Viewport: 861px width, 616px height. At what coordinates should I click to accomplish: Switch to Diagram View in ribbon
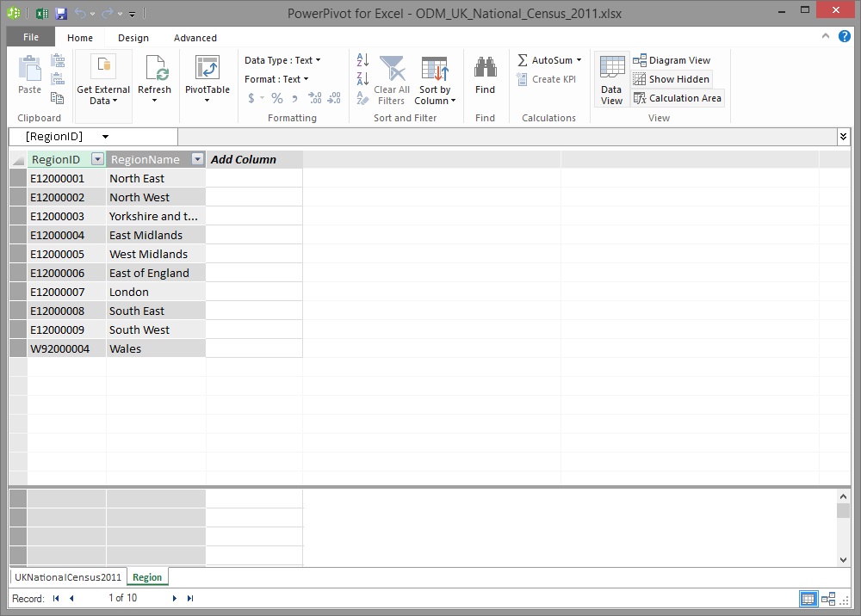[672, 59]
